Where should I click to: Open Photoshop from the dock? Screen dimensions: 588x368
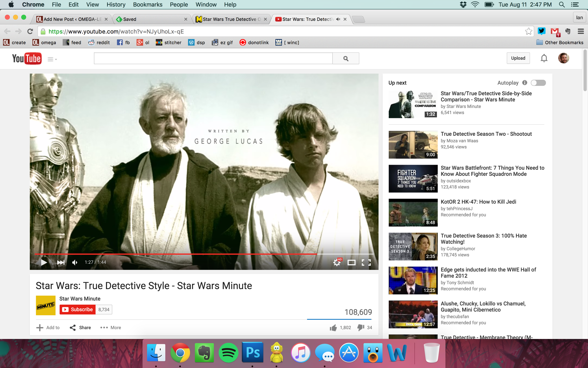(252, 352)
